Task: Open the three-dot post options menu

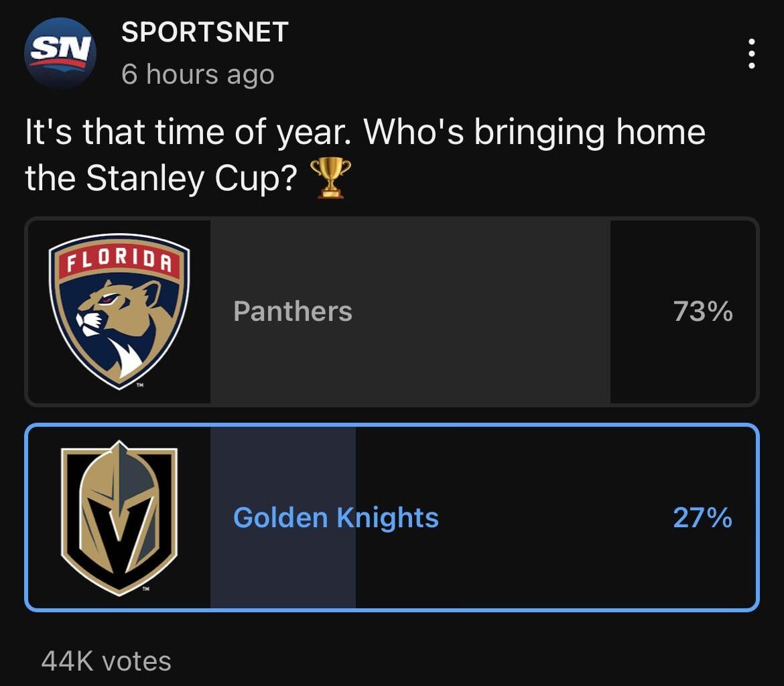Action: pyautogui.click(x=752, y=54)
